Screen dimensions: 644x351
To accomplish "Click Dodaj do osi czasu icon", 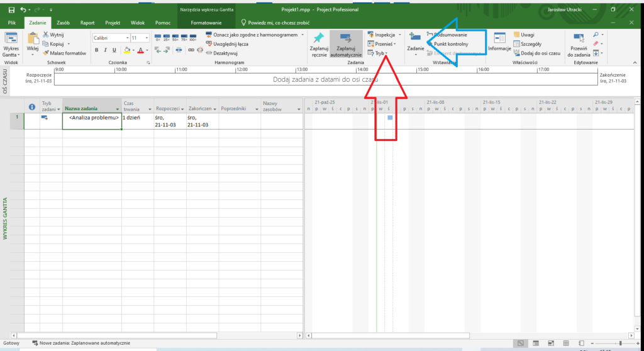I will [517, 53].
